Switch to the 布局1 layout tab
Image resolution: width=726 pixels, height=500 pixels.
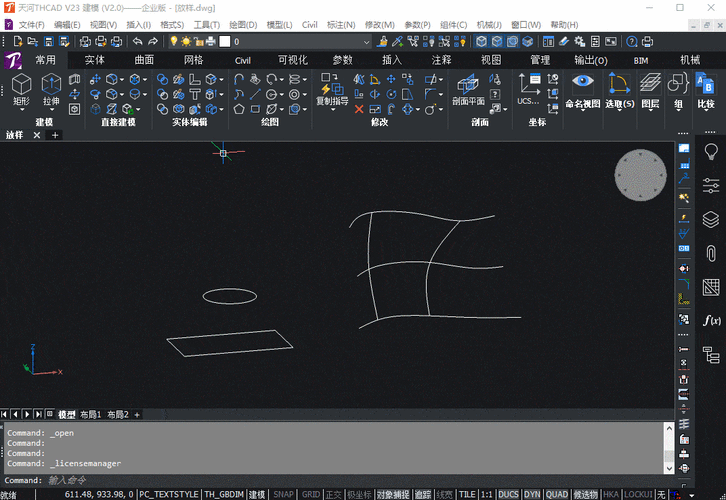tap(92, 414)
